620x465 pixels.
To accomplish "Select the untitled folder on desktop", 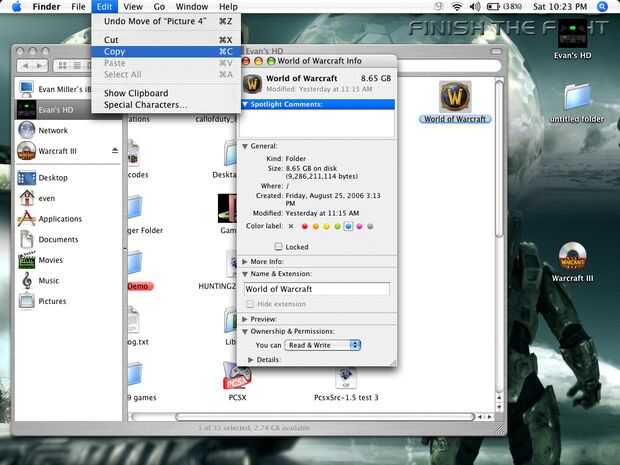I will tap(577, 103).
